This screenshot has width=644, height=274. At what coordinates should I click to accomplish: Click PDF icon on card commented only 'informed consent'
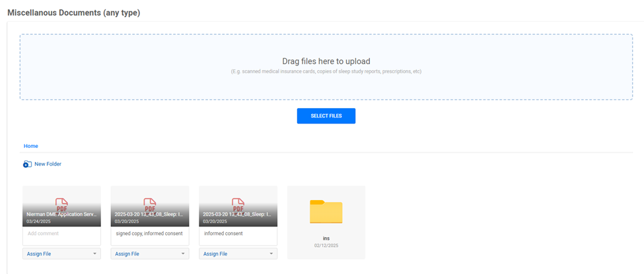coord(238,205)
